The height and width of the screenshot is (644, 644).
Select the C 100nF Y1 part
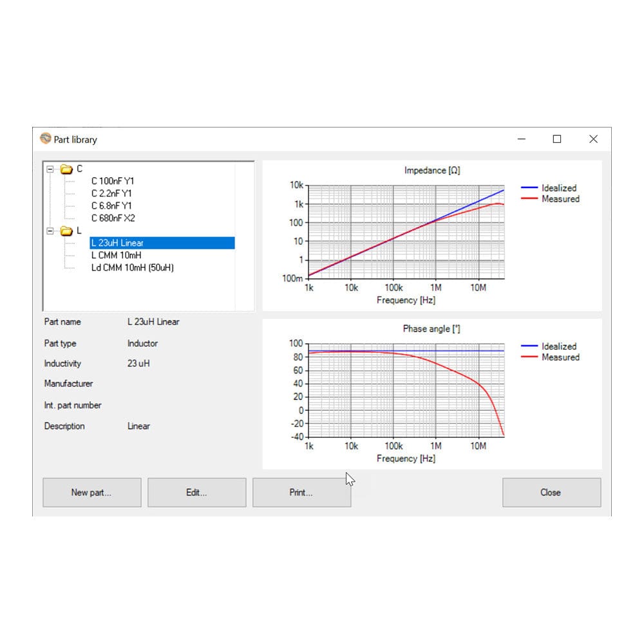[x=113, y=182]
